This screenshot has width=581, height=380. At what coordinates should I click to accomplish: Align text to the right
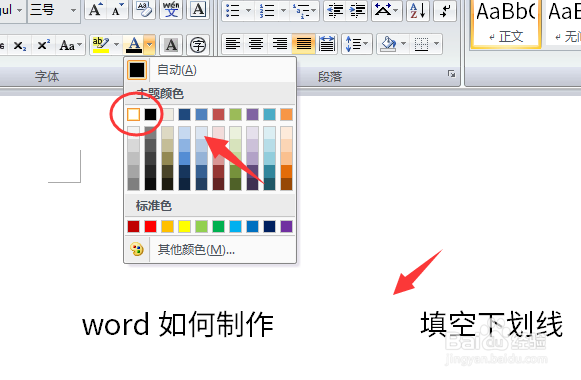[x=280, y=44]
